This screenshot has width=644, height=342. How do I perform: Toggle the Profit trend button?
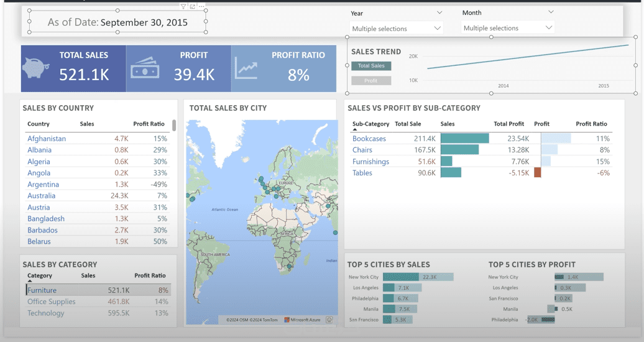(x=371, y=81)
